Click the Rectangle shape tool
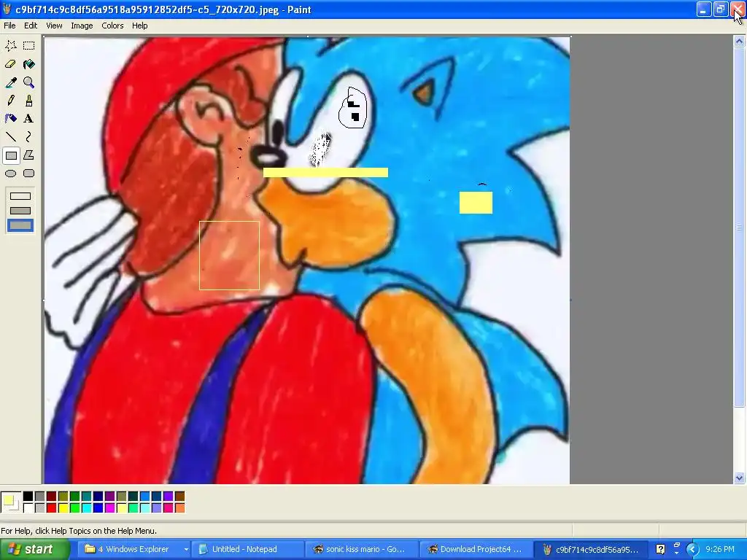Screen dimensions: 747x560 11,155
